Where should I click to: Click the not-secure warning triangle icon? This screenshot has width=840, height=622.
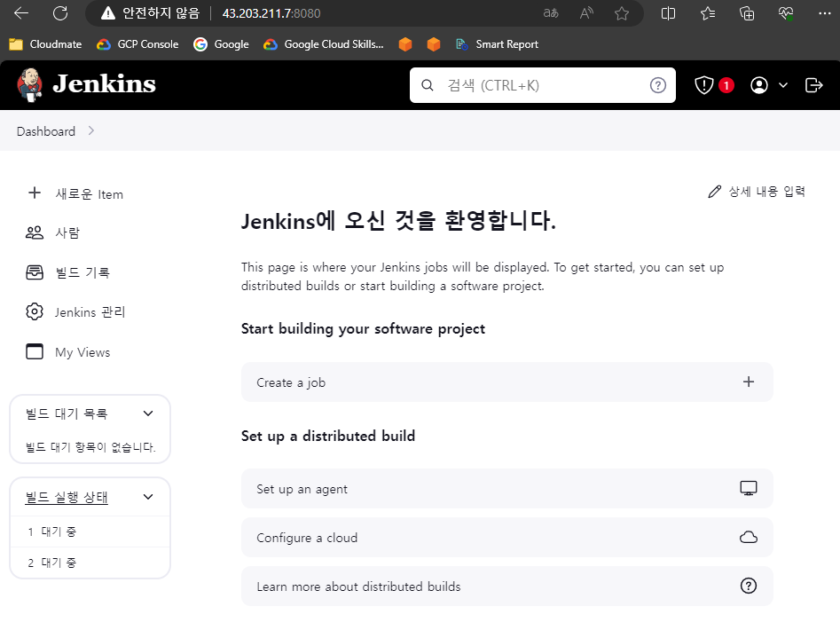[x=108, y=13]
